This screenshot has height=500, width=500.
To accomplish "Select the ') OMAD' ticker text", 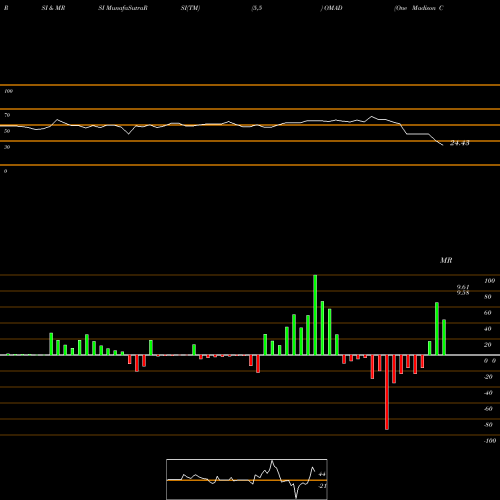I will coord(332,8).
